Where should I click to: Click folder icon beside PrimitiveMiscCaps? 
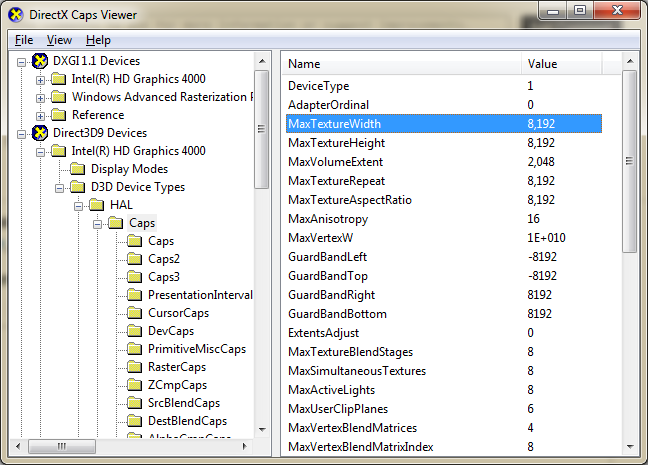[x=135, y=349]
